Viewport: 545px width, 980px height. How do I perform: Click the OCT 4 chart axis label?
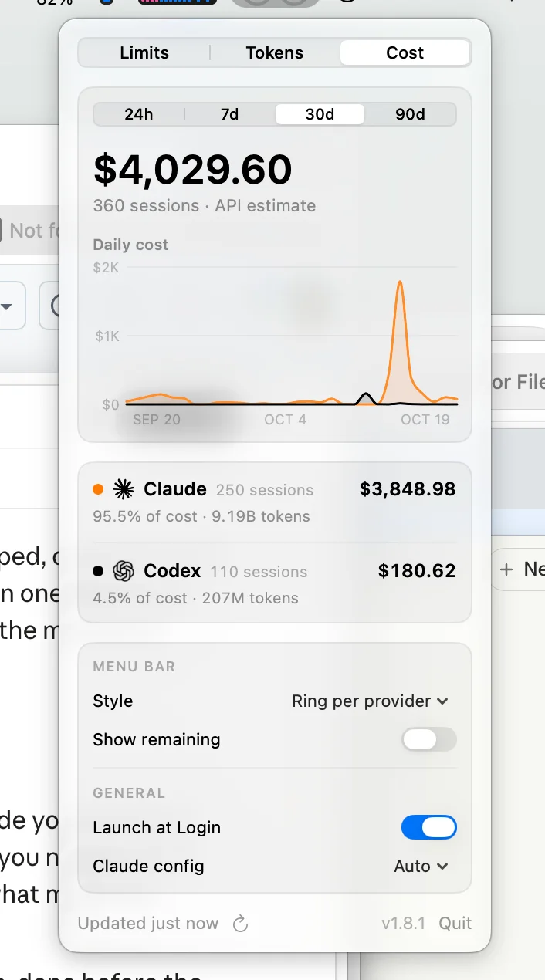(x=286, y=420)
